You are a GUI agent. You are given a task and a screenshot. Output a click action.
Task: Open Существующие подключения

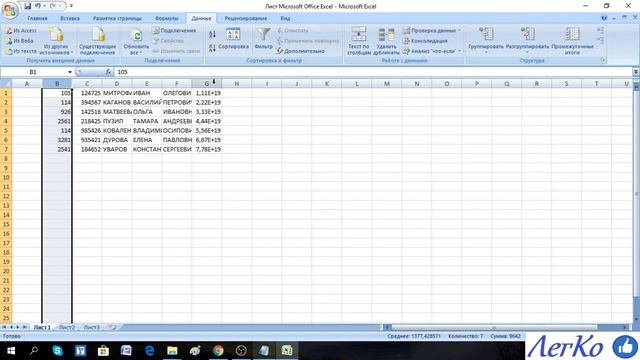(x=98, y=41)
